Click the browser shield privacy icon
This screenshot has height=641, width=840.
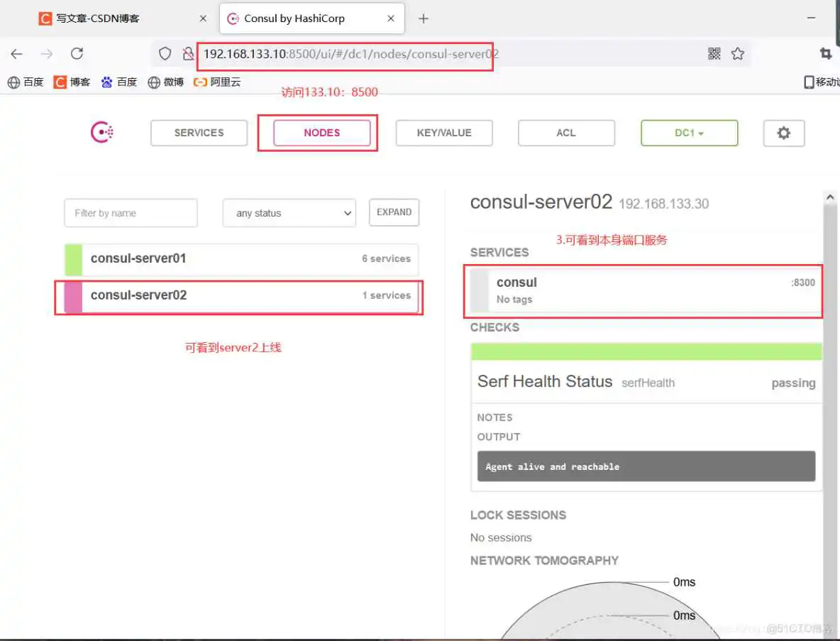[164, 53]
